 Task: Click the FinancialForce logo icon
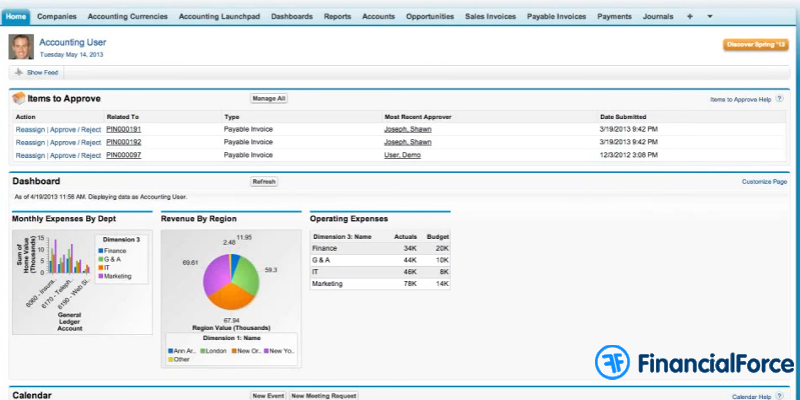[x=611, y=362]
